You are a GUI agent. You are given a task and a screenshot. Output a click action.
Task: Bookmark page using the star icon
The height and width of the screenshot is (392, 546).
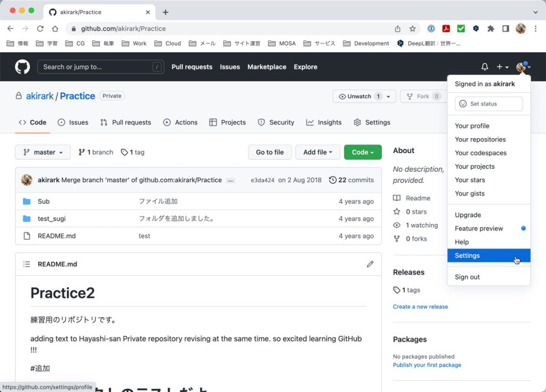412,29
